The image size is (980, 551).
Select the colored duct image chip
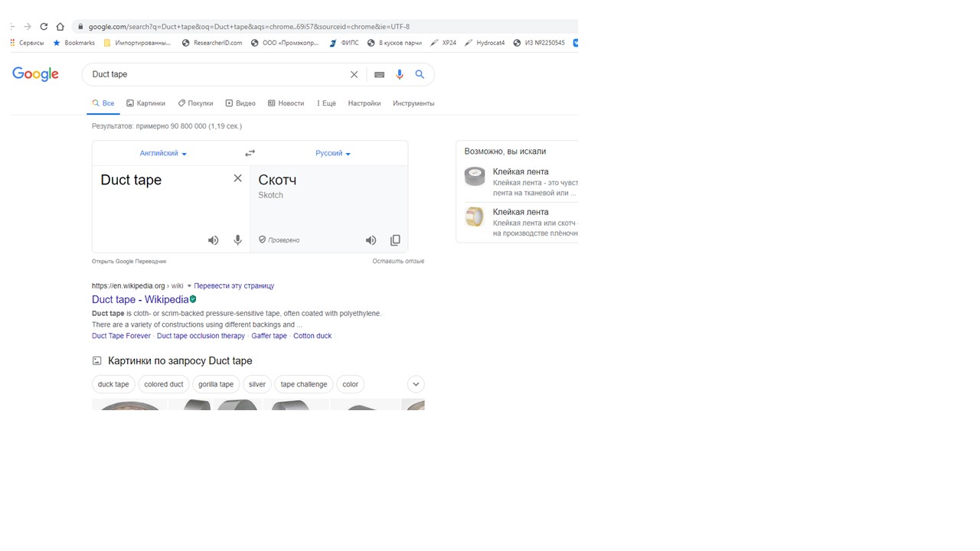click(x=164, y=384)
